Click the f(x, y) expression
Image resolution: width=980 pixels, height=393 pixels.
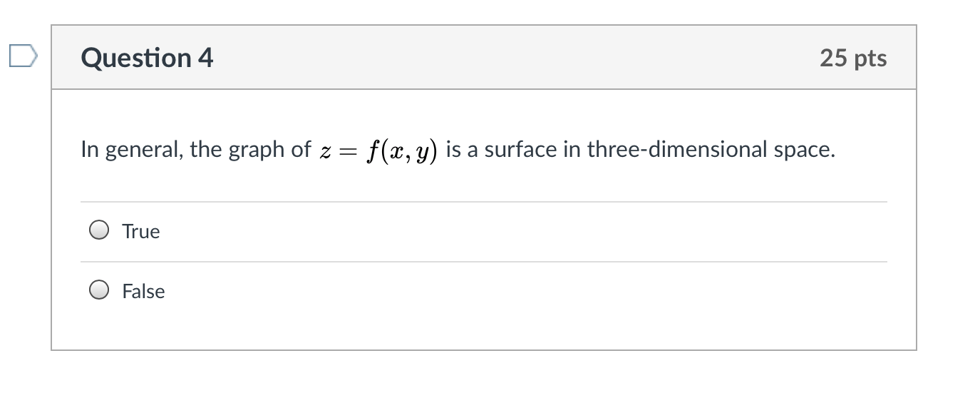point(401,150)
